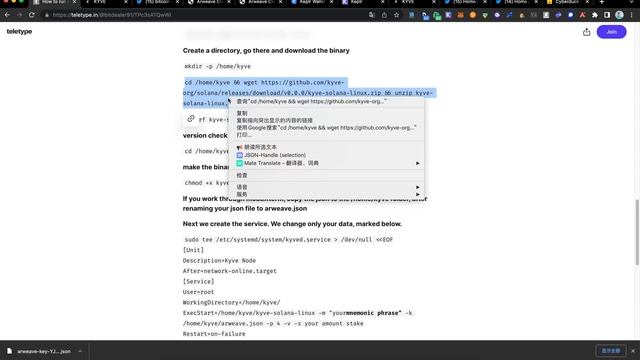Open the Chrome three-dot menu
The width and height of the screenshot is (640, 360).
point(631,15)
